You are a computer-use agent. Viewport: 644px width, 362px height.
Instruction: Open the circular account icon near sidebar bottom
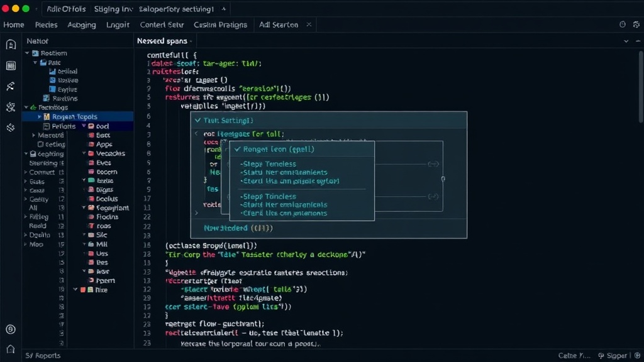coord(11,329)
